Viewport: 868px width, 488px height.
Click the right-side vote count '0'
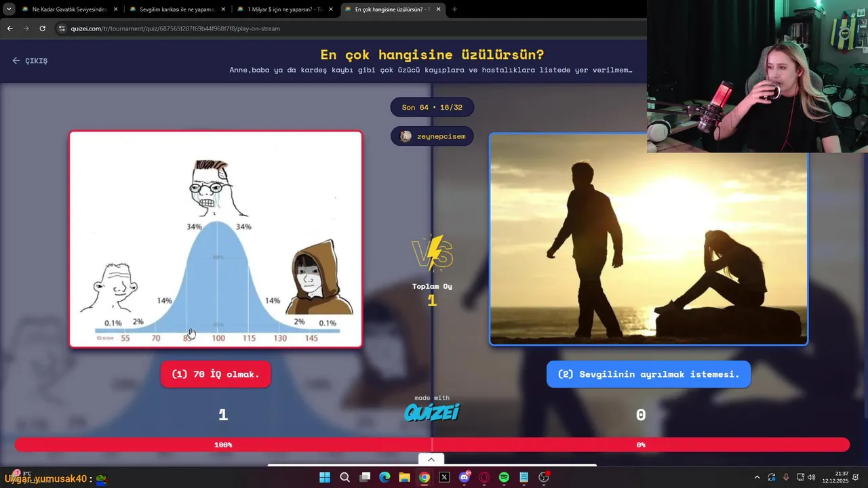(x=641, y=415)
